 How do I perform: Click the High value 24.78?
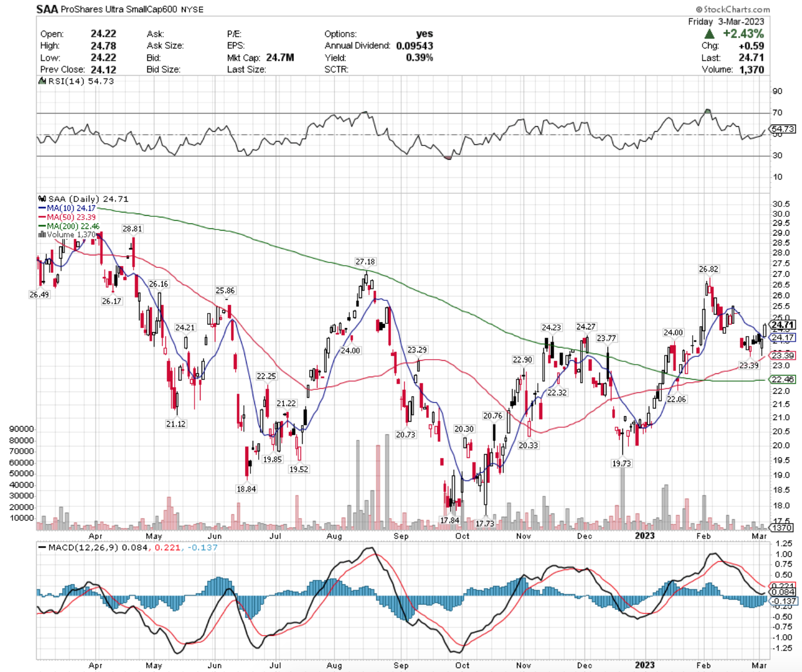click(x=103, y=46)
